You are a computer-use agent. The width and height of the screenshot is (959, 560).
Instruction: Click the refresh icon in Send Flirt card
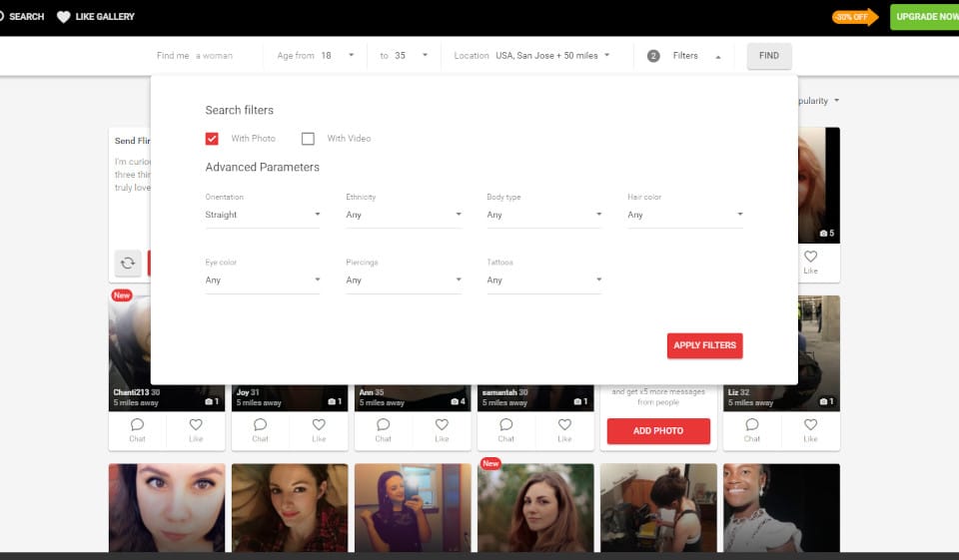128,263
